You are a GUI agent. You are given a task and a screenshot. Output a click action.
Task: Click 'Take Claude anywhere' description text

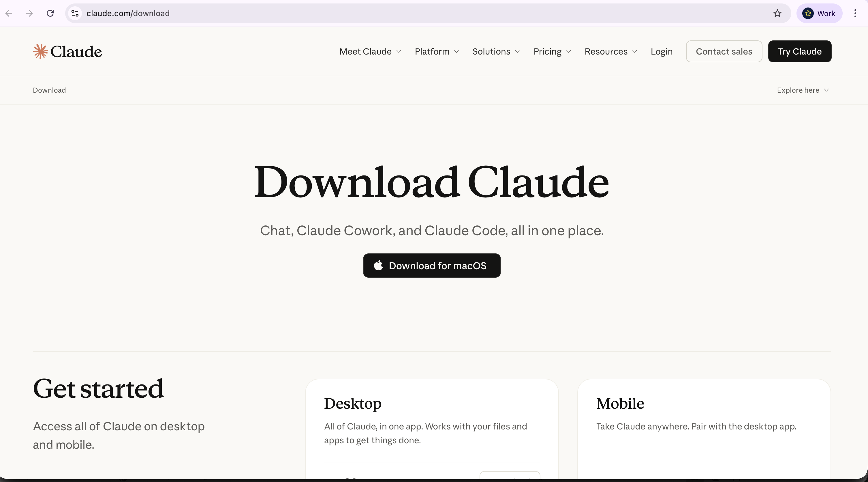[696, 426]
